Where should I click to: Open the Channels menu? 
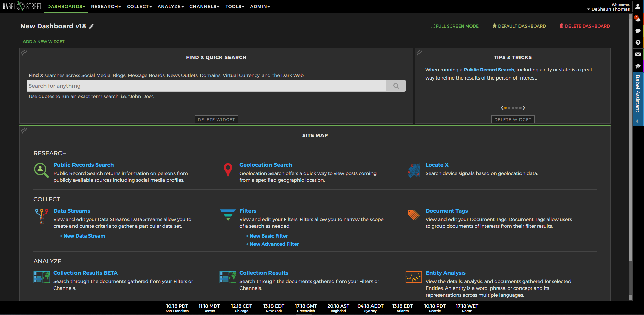pos(205,7)
